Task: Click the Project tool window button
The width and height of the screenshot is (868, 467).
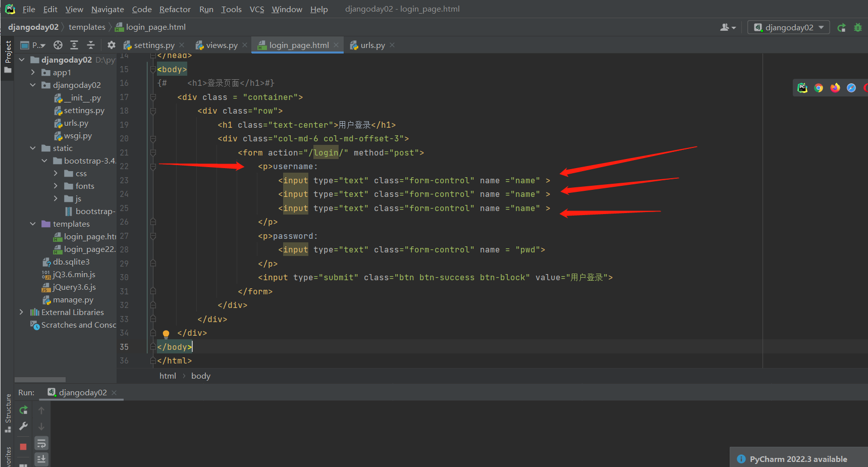Action: click(8, 56)
